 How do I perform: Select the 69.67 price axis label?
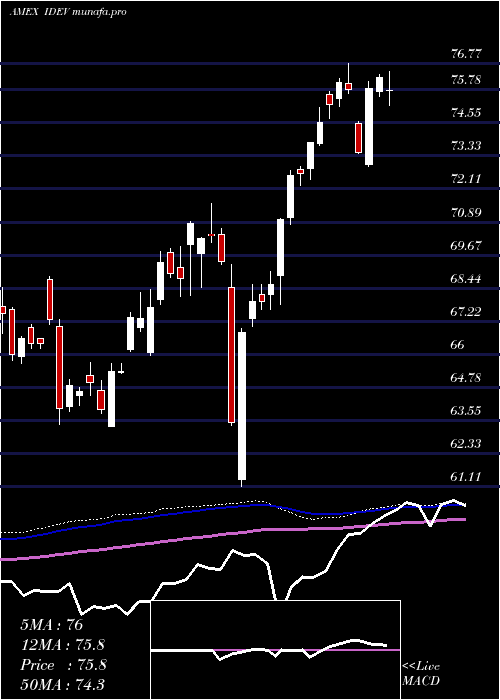466,246
